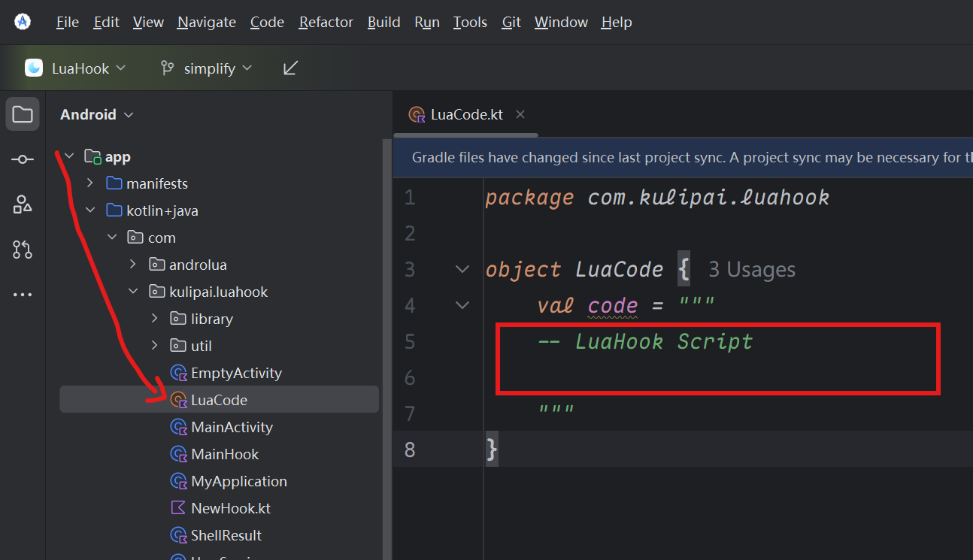The height and width of the screenshot is (560, 973).
Task: Open the Project tool window folder icon
Action: [23, 114]
